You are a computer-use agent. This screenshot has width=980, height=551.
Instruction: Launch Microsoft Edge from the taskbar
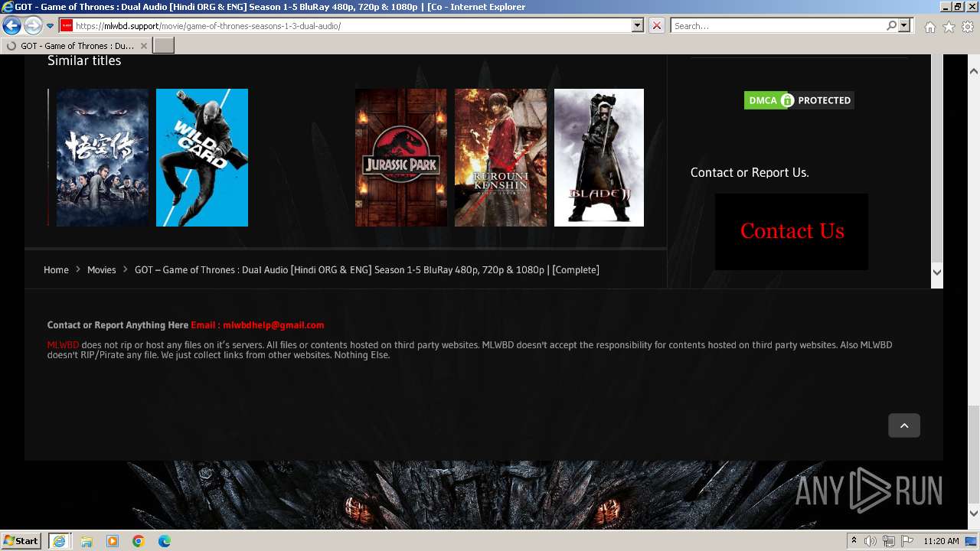[165, 541]
